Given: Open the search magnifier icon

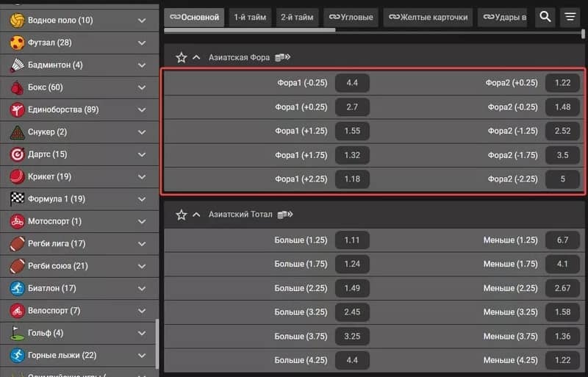Looking at the screenshot, I should click(545, 17).
